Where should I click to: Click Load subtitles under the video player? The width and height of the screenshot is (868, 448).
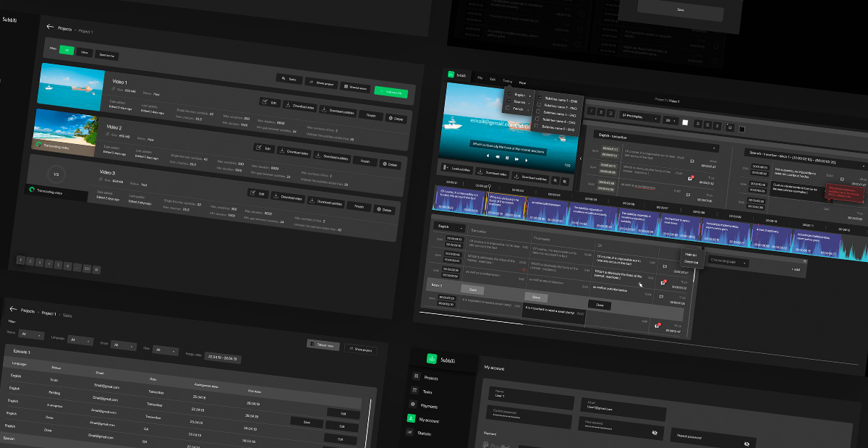pyautogui.click(x=457, y=169)
